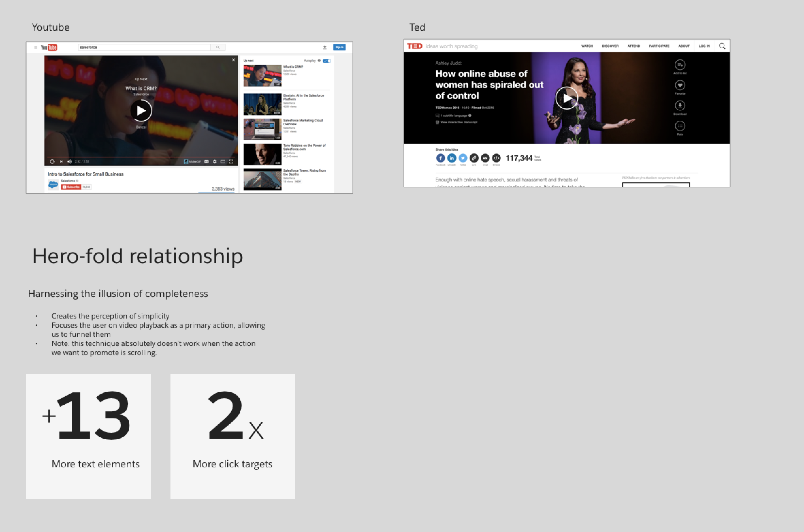Click the YouTube Sign in button
This screenshot has height=532, width=804.
click(x=339, y=48)
